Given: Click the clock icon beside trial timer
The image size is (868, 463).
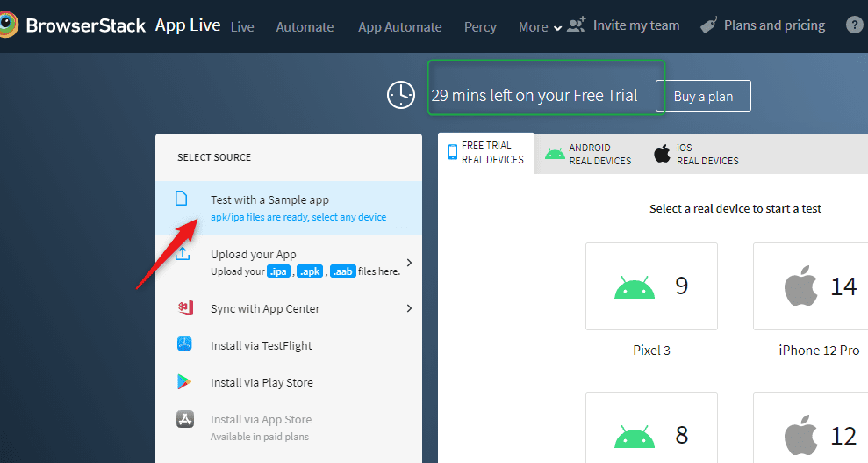Looking at the screenshot, I should click(x=401, y=95).
